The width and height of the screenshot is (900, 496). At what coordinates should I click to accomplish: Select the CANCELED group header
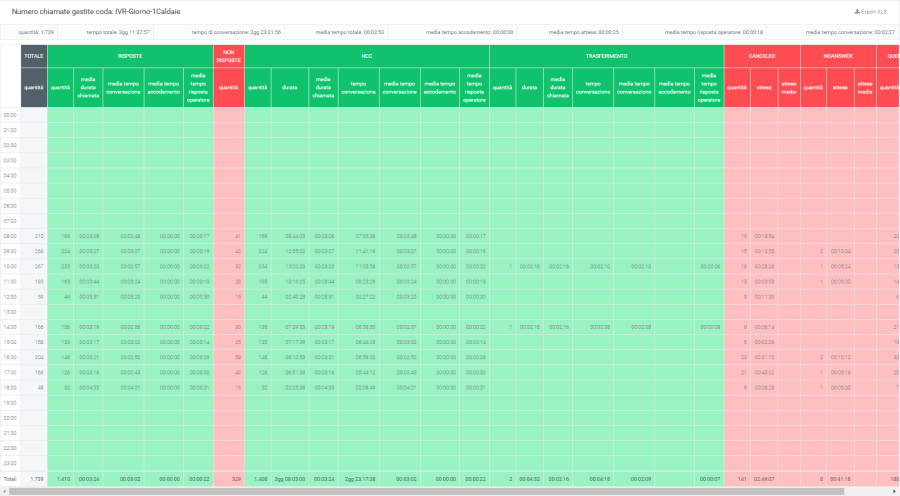pyautogui.click(x=762, y=56)
